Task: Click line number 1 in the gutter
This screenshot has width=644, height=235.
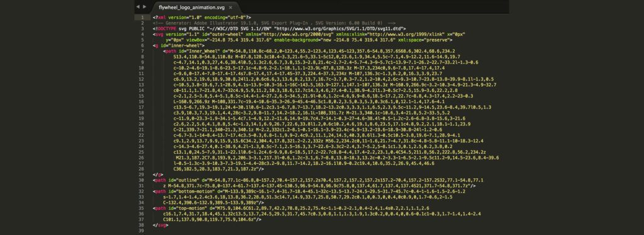Action: [x=142, y=17]
